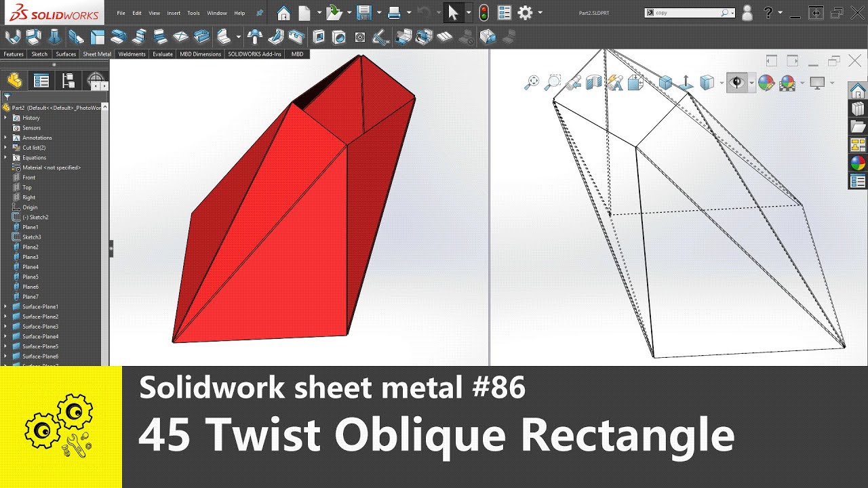The image size is (868, 488).
Task: Expand the Annotations tree node
Action: point(5,138)
